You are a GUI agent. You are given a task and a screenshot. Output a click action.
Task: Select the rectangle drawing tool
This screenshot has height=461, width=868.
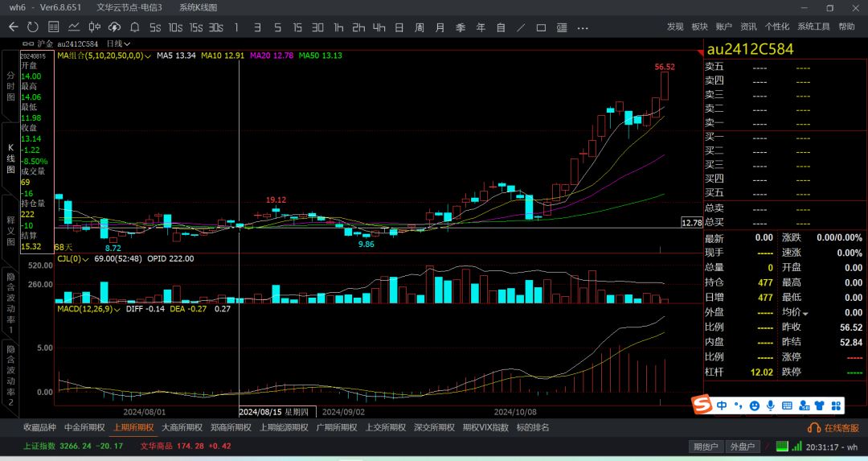(x=541, y=27)
